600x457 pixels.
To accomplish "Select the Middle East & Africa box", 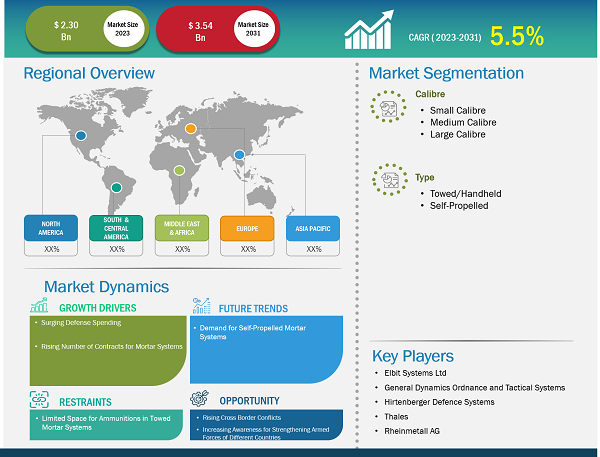I will coord(182,228).
